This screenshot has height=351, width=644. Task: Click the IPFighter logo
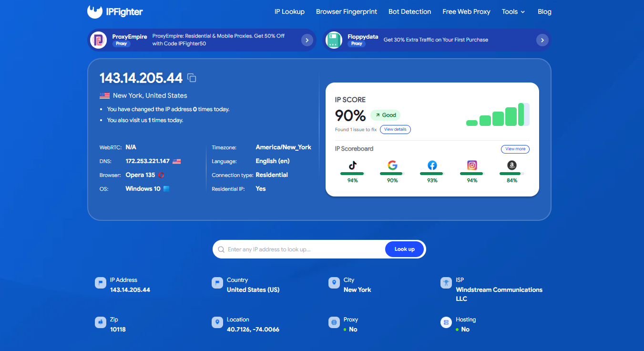[x=115, y=11]
